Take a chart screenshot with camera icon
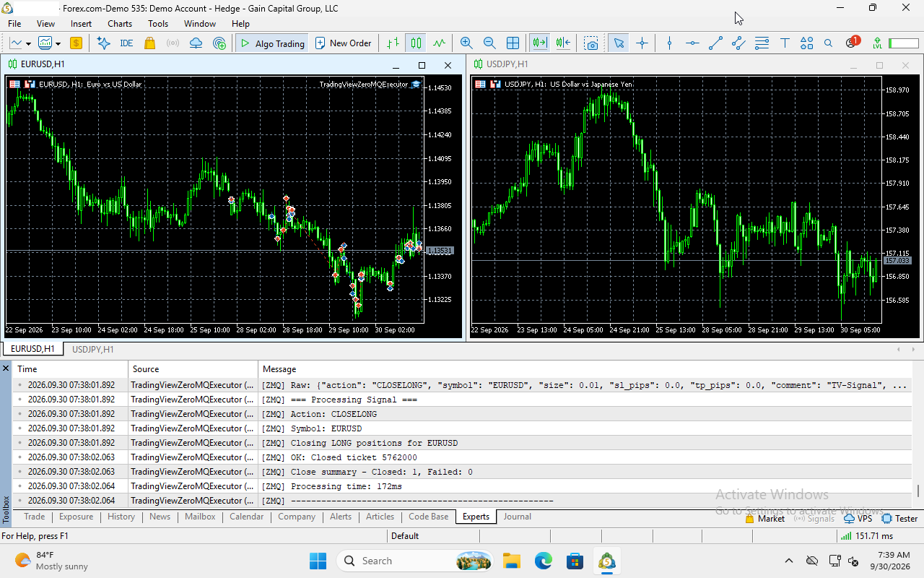The width and height of the screenshot is (924, 578). (x=592, y=43)
